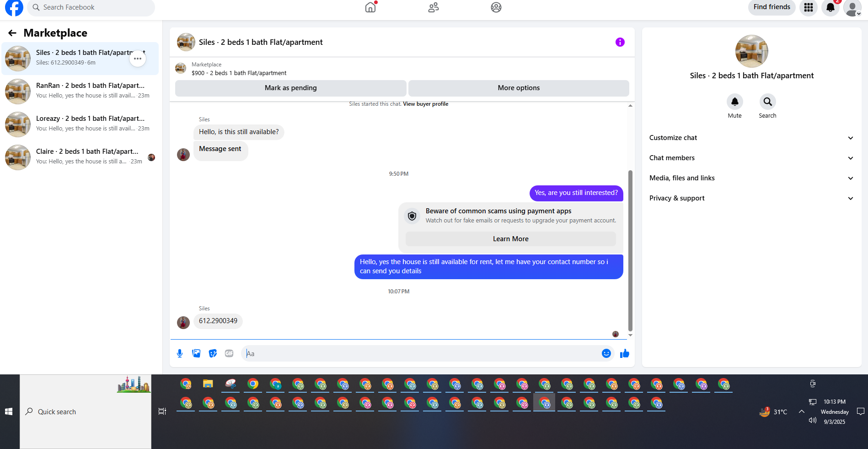Image resolution: width=868 pixels, height=449 pixels.
Task: Click the message "Hello, is this still available?"
Action: pos(239,132)
